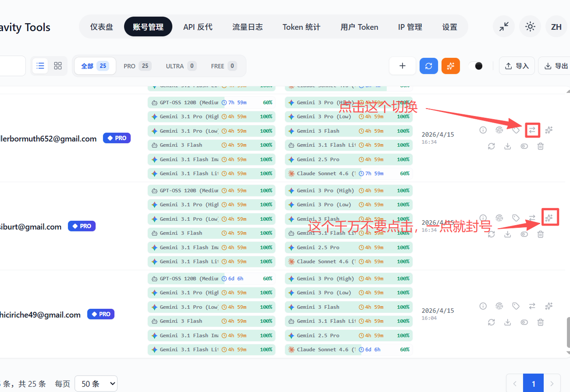This screenshot has width=570, height=392.
Task: Filter accounts by 全部 25
Action: coord(95,66)
